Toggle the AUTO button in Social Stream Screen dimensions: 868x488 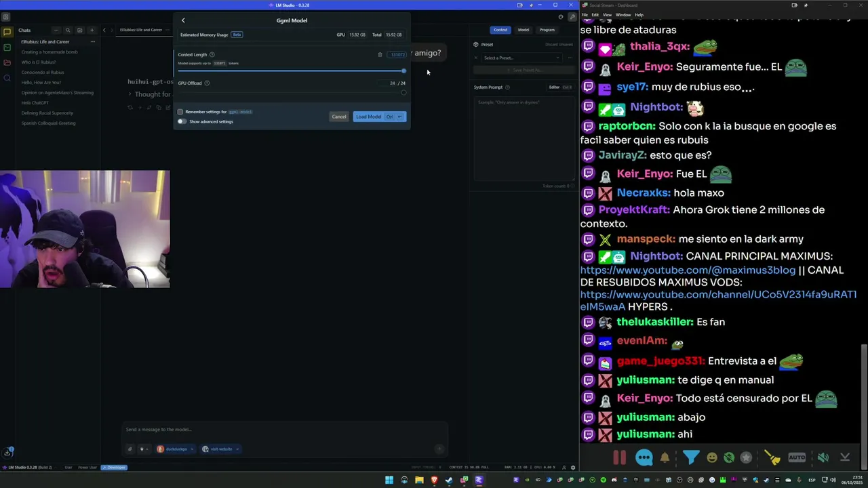tap(797, 457)
